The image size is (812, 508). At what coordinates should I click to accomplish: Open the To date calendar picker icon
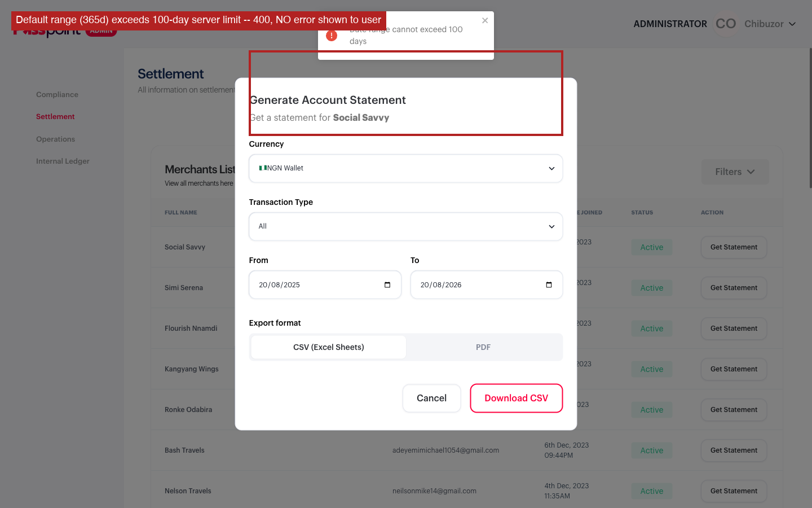click(x=549, y=285)
